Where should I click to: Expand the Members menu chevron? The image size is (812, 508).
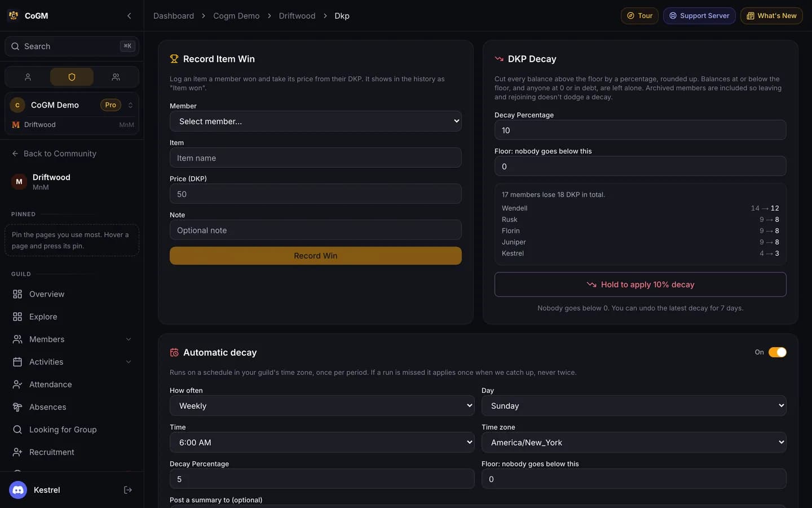129,339
